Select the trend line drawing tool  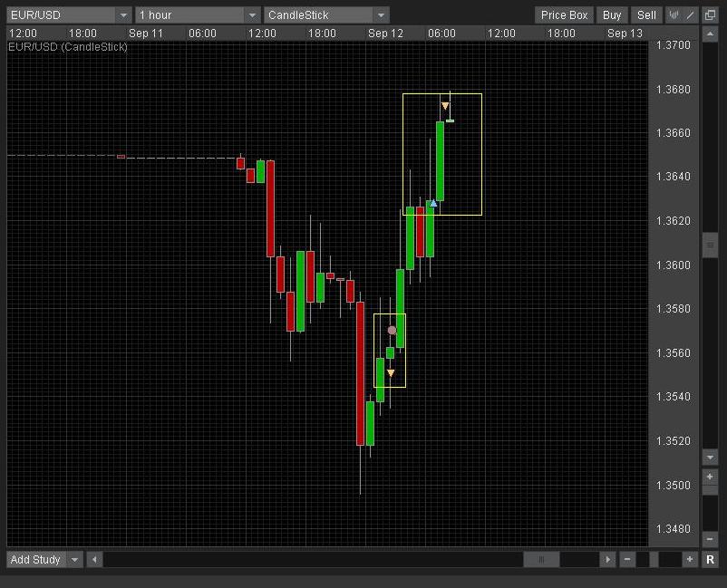point(691,15)
